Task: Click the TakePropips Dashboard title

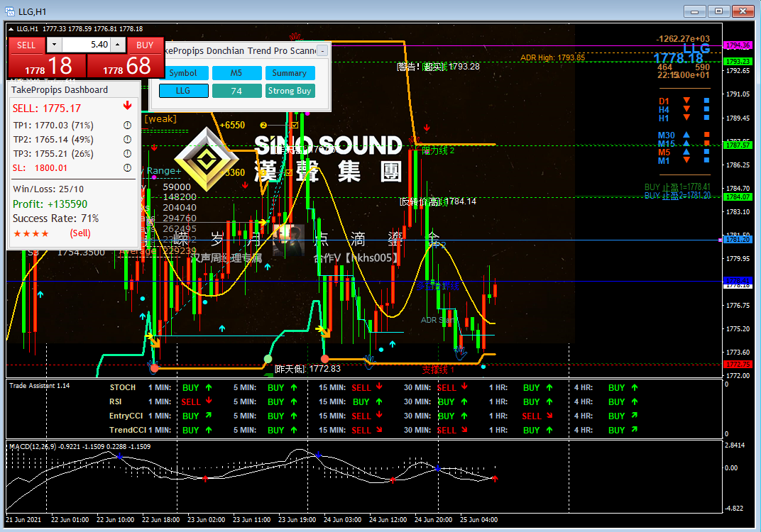Action: point(60,89)
